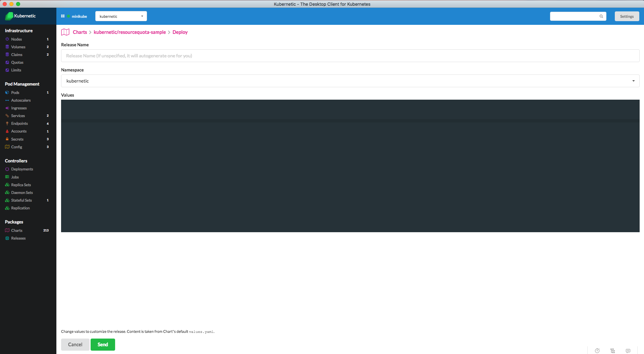Open the tree hierarchy icon at bottom

click(613, 351)
